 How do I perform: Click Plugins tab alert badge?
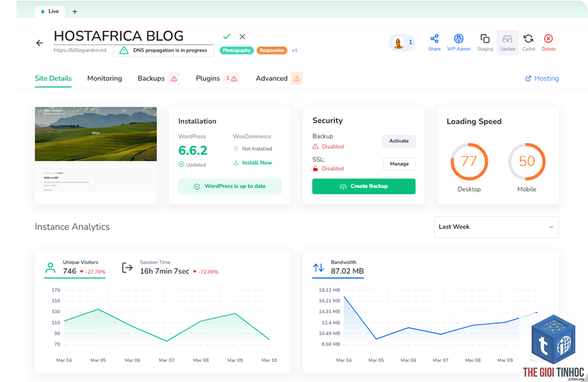231,78
